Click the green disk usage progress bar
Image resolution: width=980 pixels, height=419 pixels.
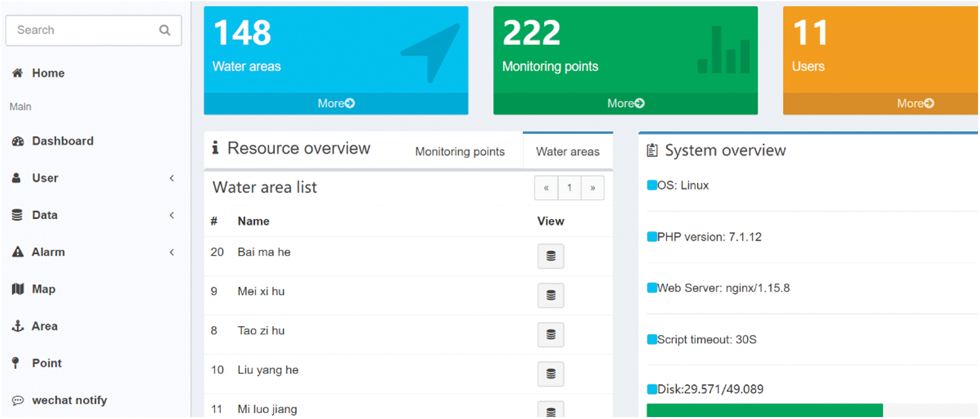pyautogui.click(x=764, y=411)
